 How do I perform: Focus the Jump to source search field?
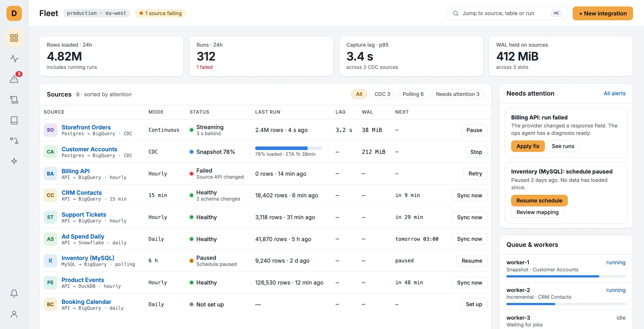tap(507, 13)
